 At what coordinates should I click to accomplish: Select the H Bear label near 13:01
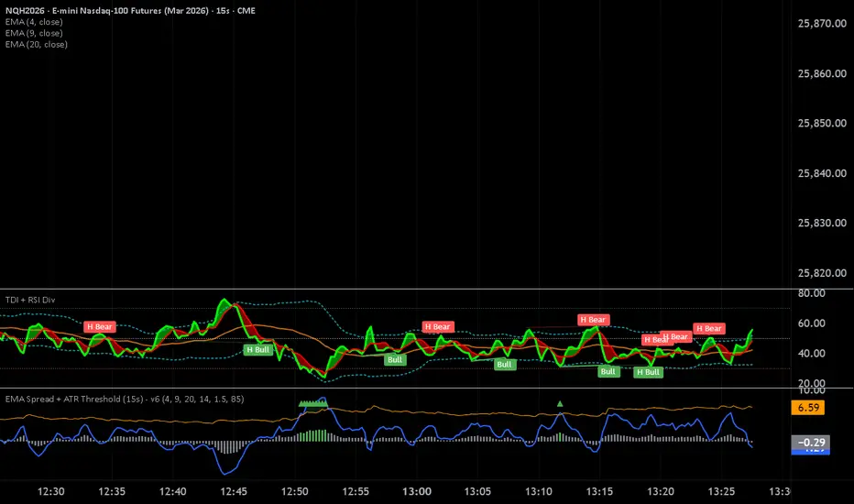pyautogui.click(x=437, y=326)
